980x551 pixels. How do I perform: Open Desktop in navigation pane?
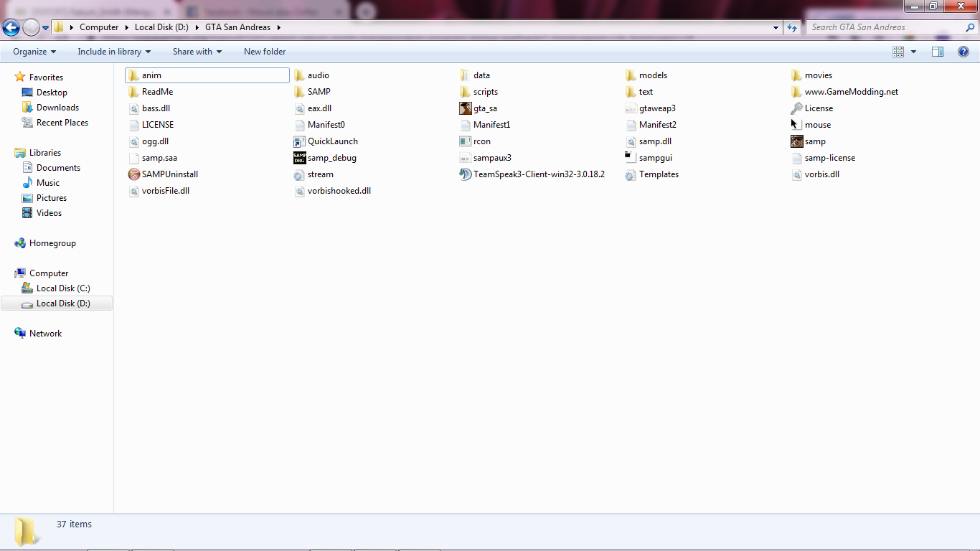[52, 93]
